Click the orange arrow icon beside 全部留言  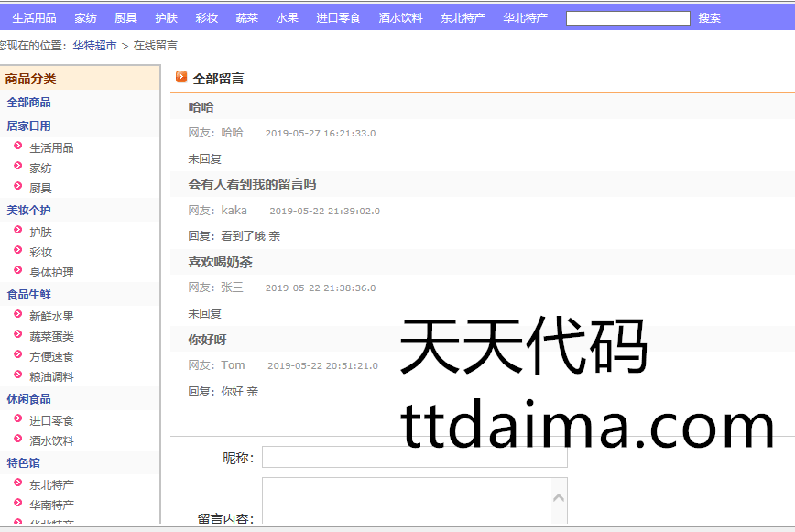click(181, 78)
